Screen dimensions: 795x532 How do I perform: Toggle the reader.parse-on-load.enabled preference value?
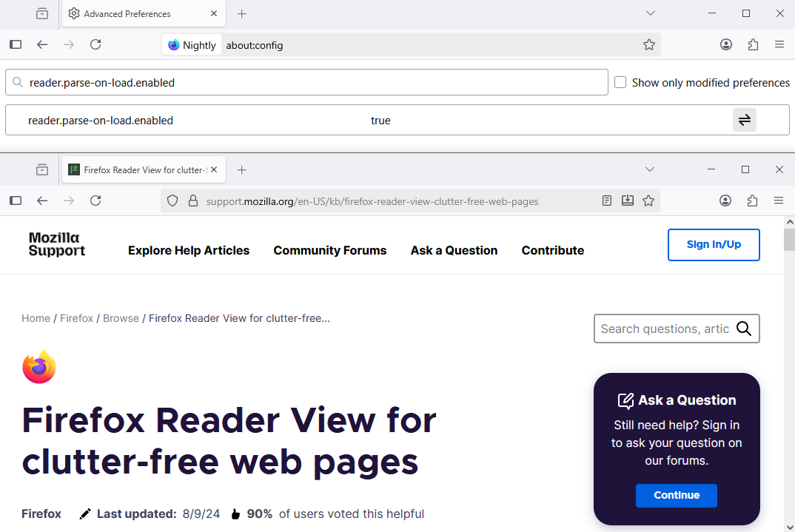(745, 120)
